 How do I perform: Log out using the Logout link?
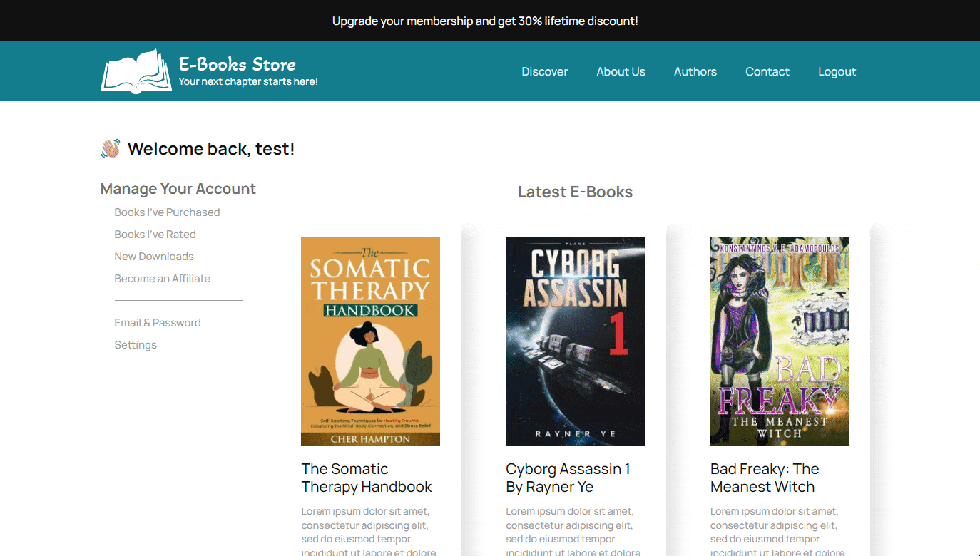point(837,71)
